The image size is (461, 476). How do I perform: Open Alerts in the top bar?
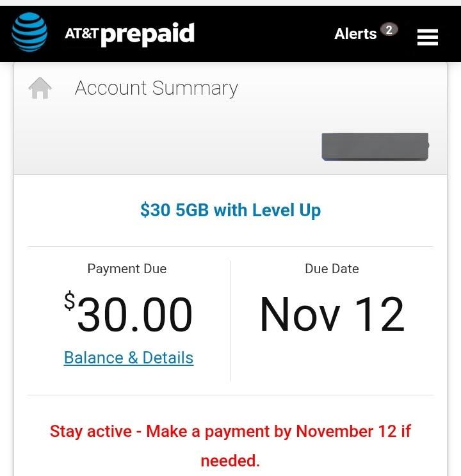point(355,34)
